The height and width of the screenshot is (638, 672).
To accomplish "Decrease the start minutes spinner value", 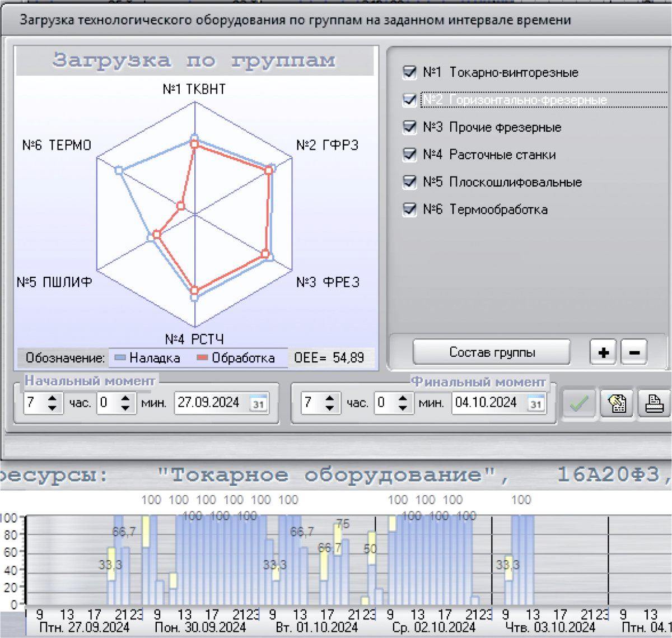I will click(x=125, y=408).
